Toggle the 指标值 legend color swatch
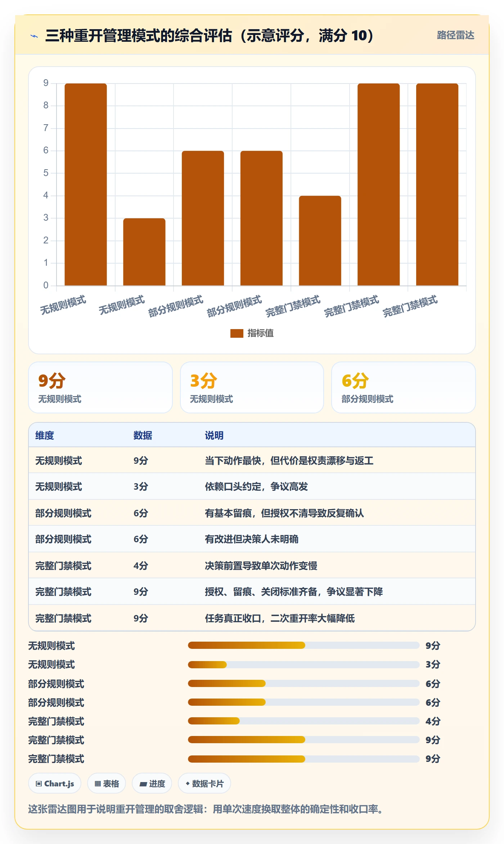Screen dimensions: 504x844 tap(237, 333)
